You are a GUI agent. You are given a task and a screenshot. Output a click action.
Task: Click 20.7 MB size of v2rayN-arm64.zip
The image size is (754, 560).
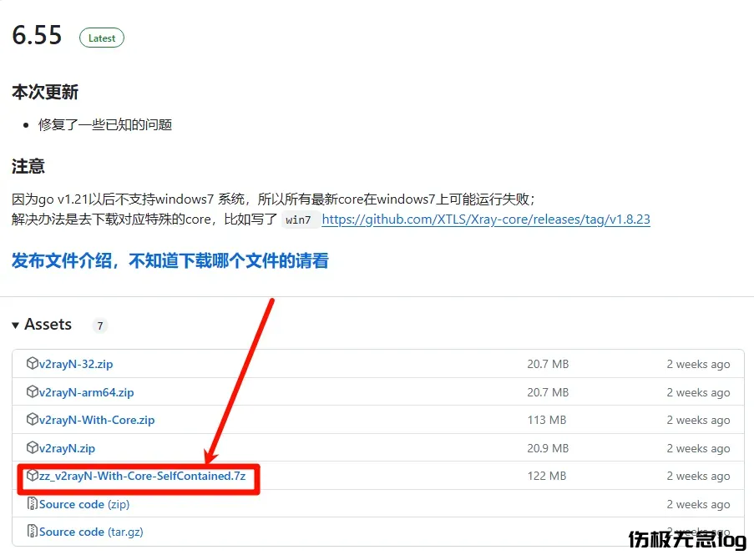point(548,392)
